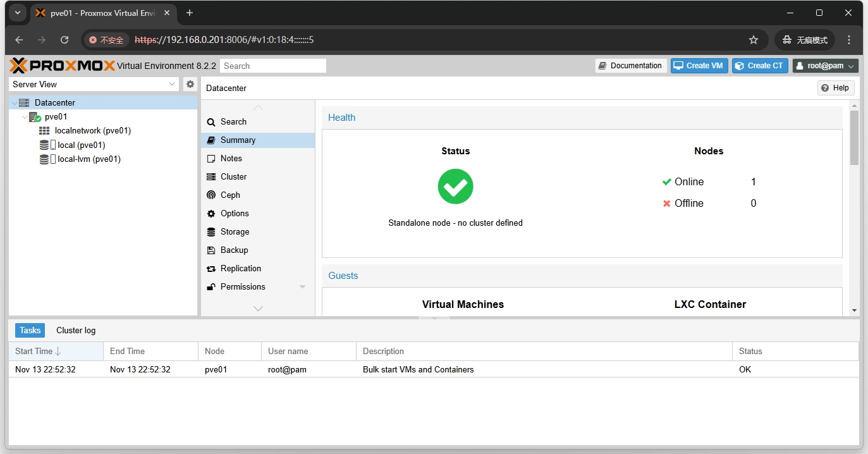Open the Documentation link button

click(630, 66)
